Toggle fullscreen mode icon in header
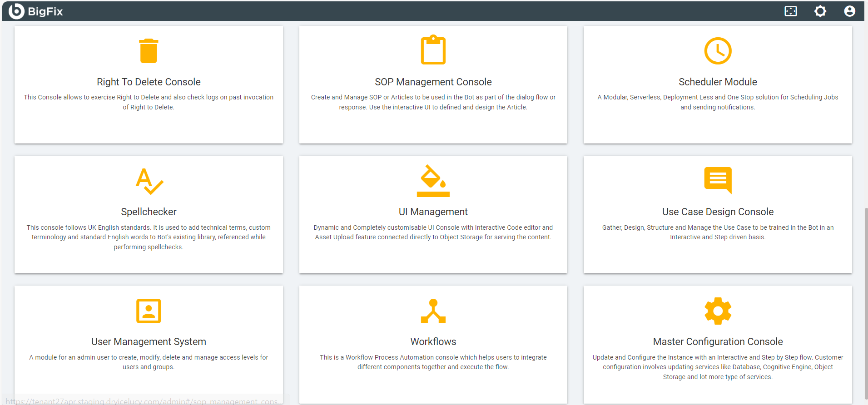This screenshot has width=868, height=405. [x=791, y=11]
